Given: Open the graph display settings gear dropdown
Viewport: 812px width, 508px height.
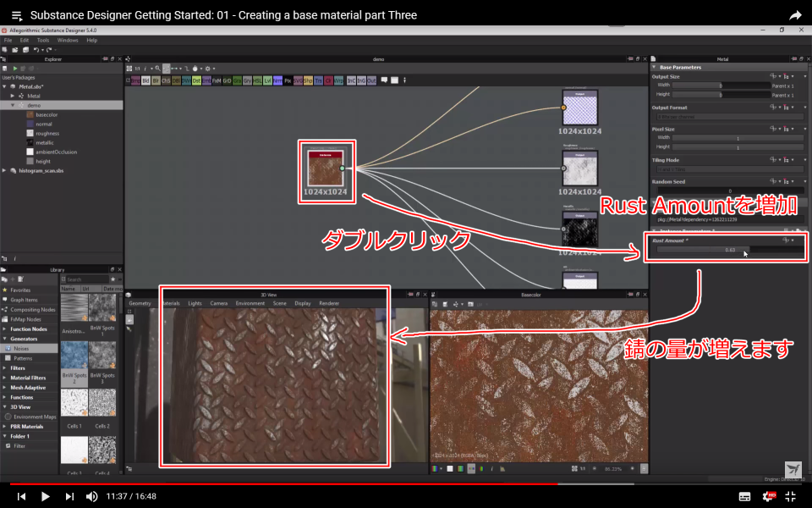Looking at the screenshot, I should (209, 69).
